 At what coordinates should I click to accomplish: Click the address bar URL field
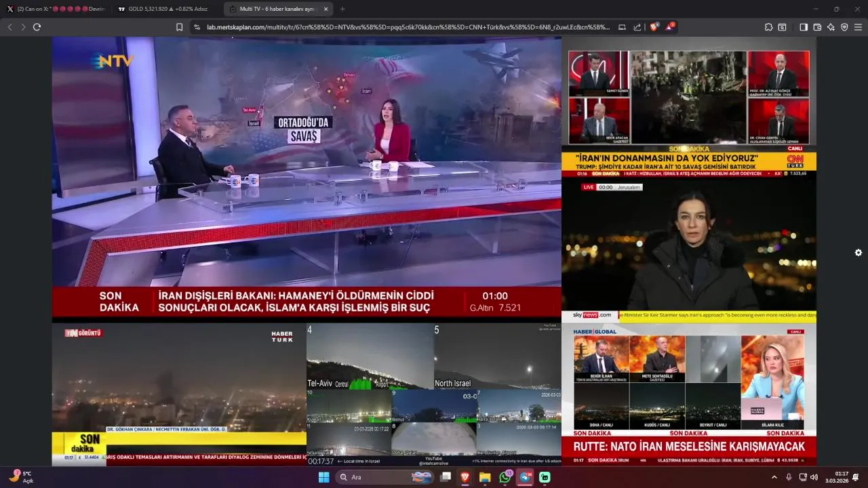tap(407, 27)
